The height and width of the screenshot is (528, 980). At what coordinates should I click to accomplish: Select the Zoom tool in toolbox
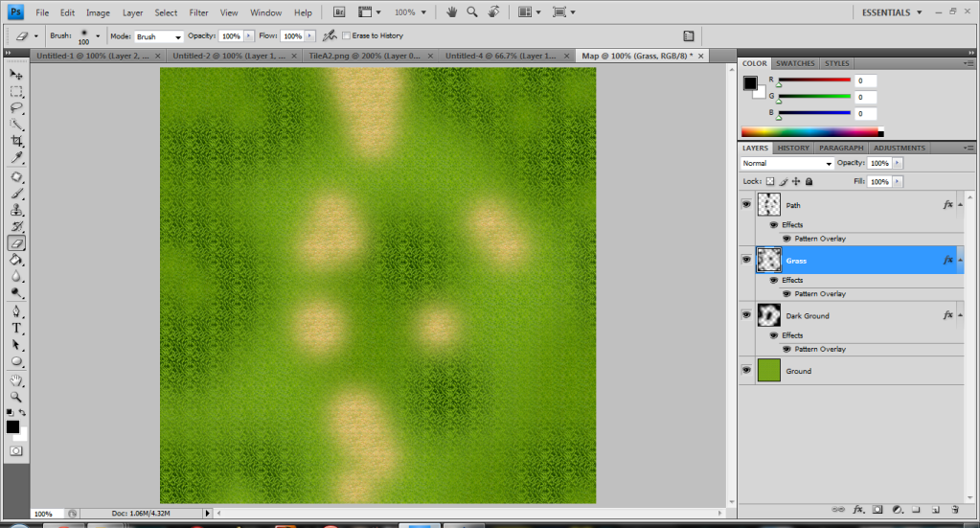click(x=17, y=397)
